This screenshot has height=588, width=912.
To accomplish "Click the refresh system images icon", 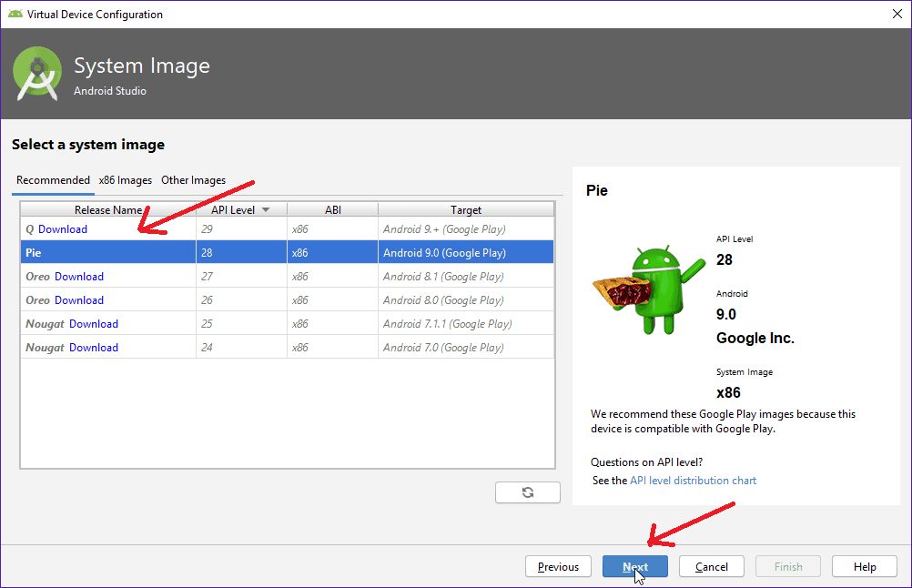I will tap(527, 492).
